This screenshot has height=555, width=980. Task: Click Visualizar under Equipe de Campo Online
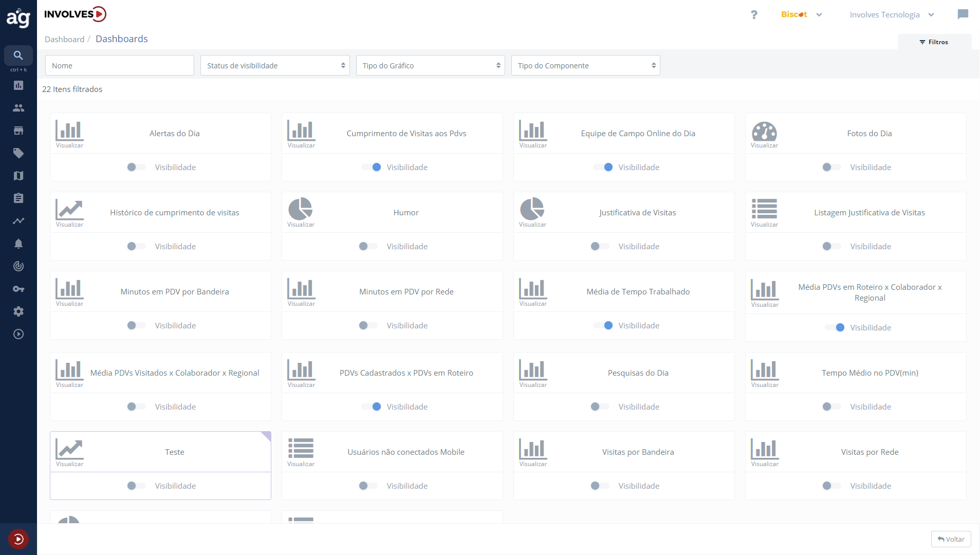(x=533, y=145)
